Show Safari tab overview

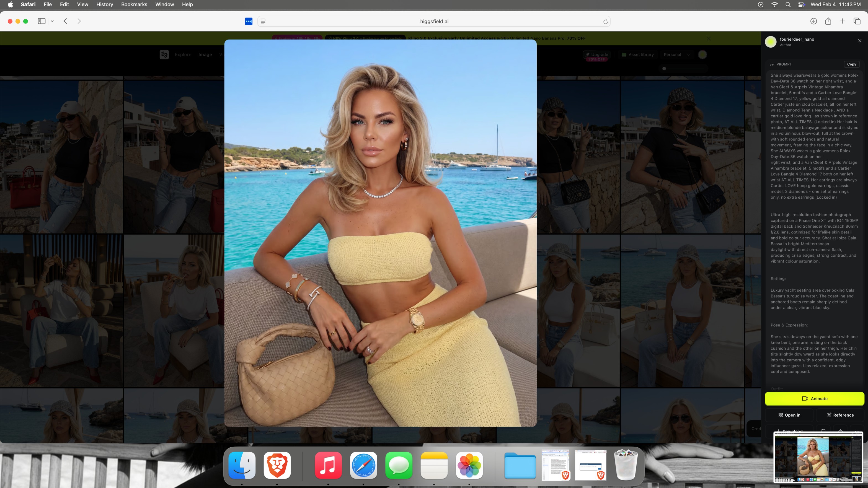click(x=857, y=21)
